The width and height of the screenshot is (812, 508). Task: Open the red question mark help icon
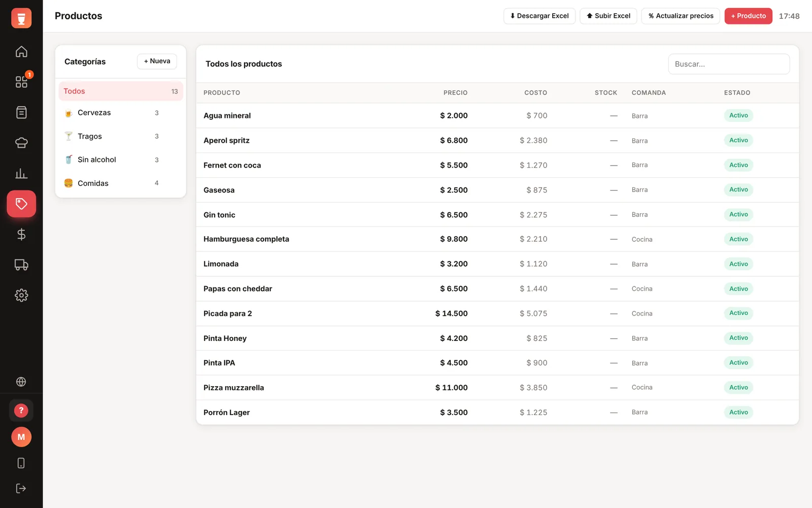coord(21,410)
